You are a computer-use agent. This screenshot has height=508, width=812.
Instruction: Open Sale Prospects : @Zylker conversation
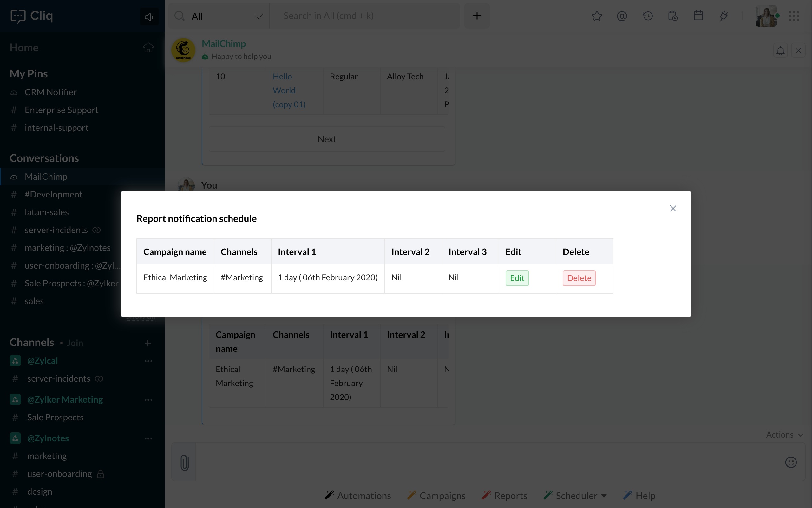click(71, 283)
